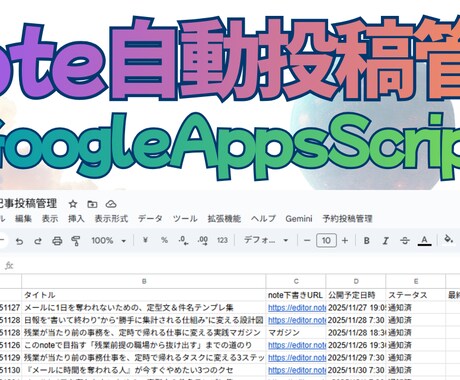The image size is (460, 380).
Task: Open the Gemini menu
Action: coord(299,219)
